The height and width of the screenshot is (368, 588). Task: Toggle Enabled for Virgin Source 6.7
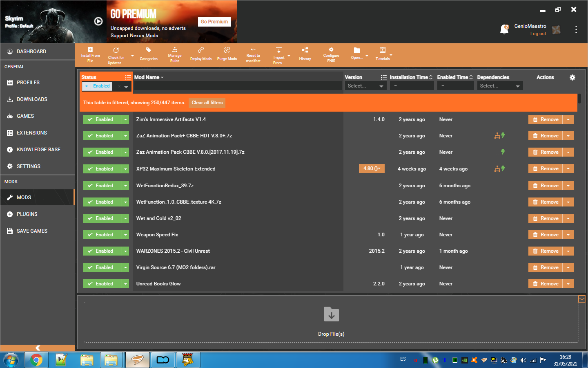(x=102, y=267)
